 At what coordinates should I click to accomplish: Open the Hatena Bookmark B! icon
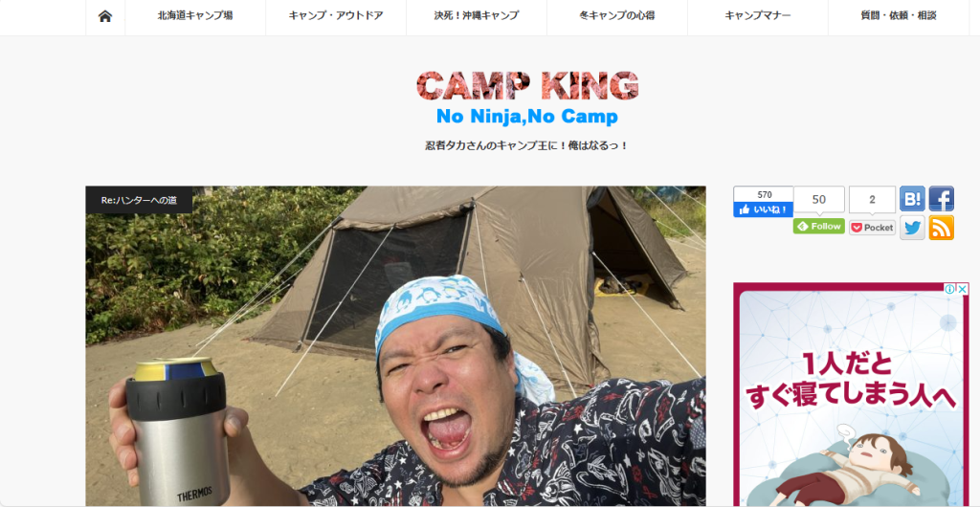point(912,199)
